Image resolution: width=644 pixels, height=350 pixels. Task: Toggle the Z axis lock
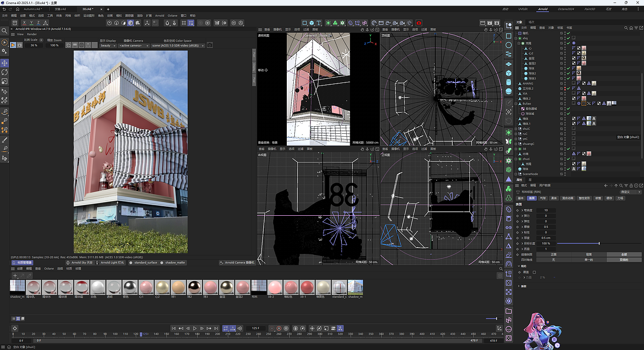pyautogui.click(x=38, y=23)
